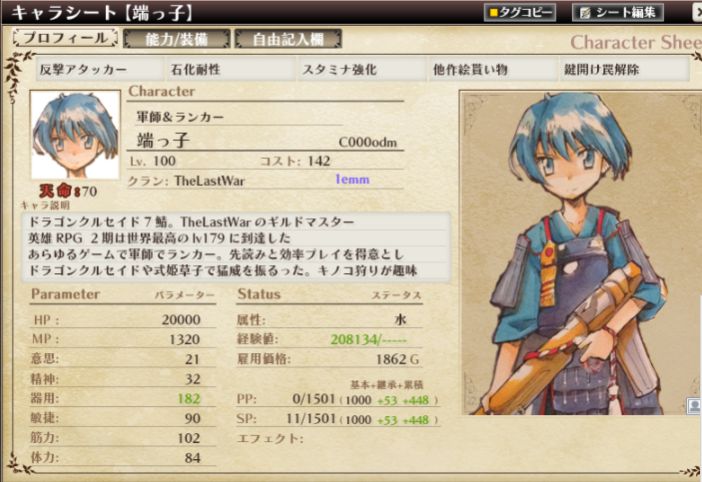Open the 能力/装備 tab

176,39
